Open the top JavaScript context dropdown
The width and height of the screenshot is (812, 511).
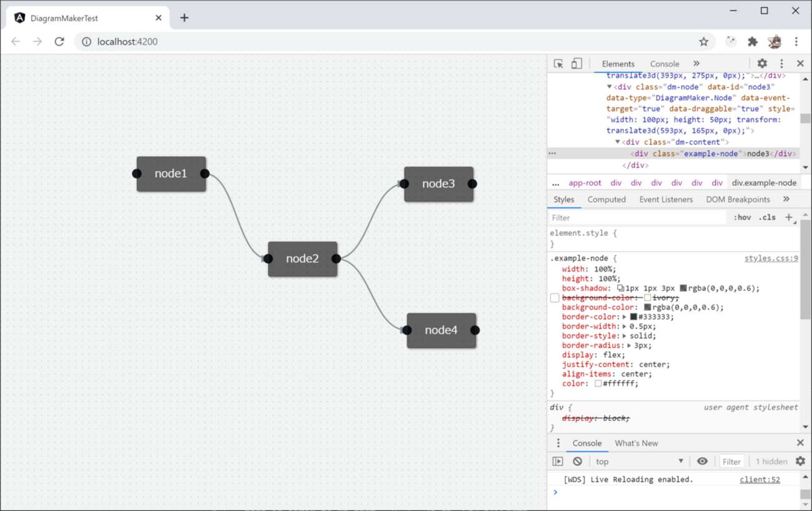tap(638, 461)
